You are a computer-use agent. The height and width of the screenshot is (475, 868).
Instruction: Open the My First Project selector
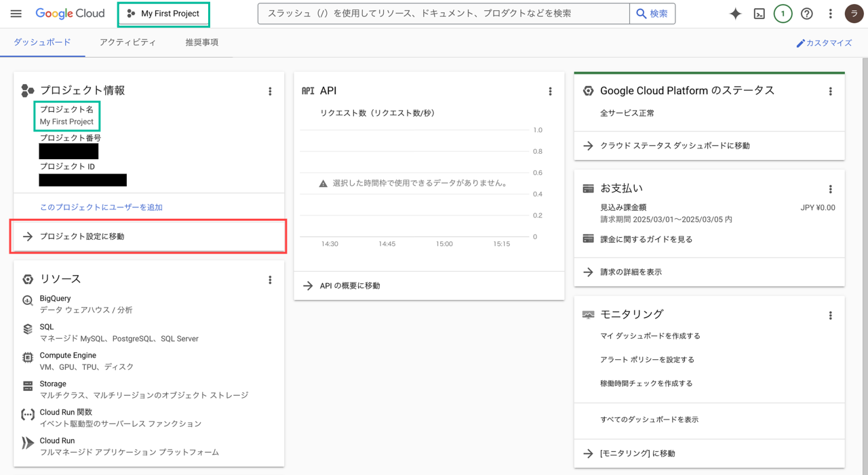click(163, 14)
